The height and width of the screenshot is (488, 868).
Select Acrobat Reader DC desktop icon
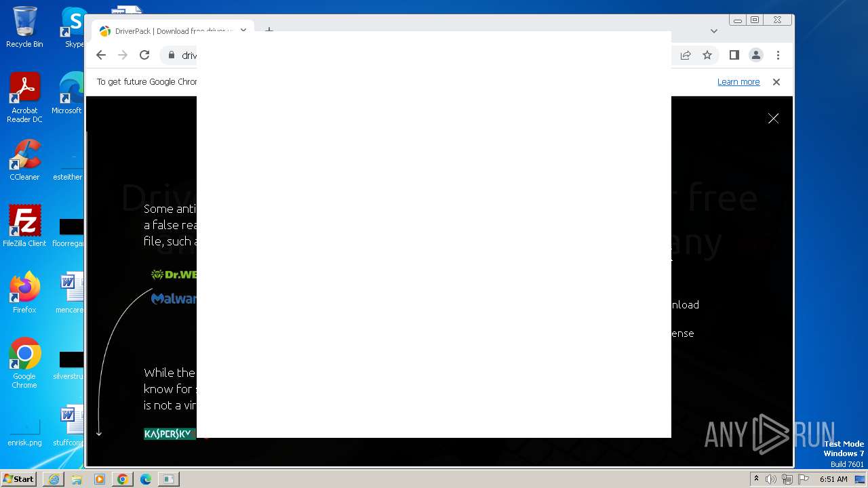[x=24, y=98]
